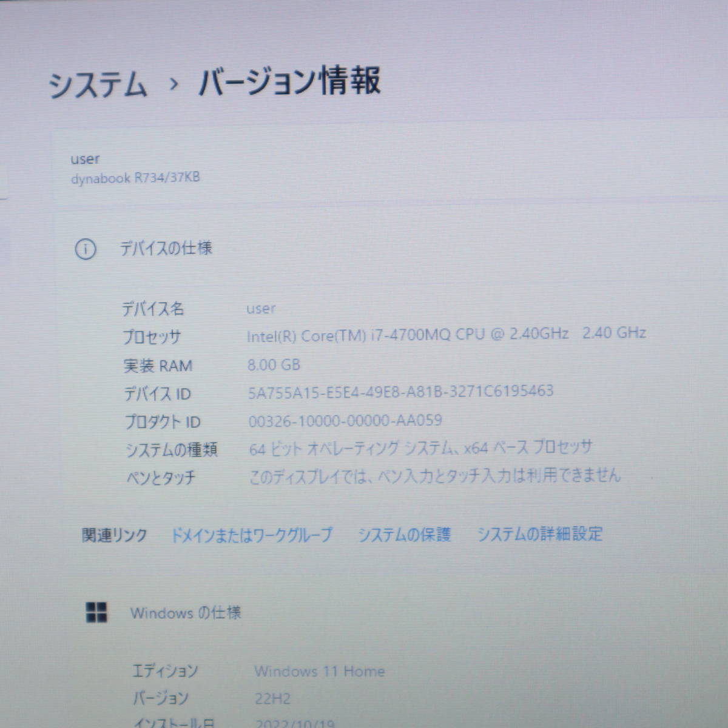Click the プロダクト ID label
The image size is (728, 728).
click(x=162, y=422)
